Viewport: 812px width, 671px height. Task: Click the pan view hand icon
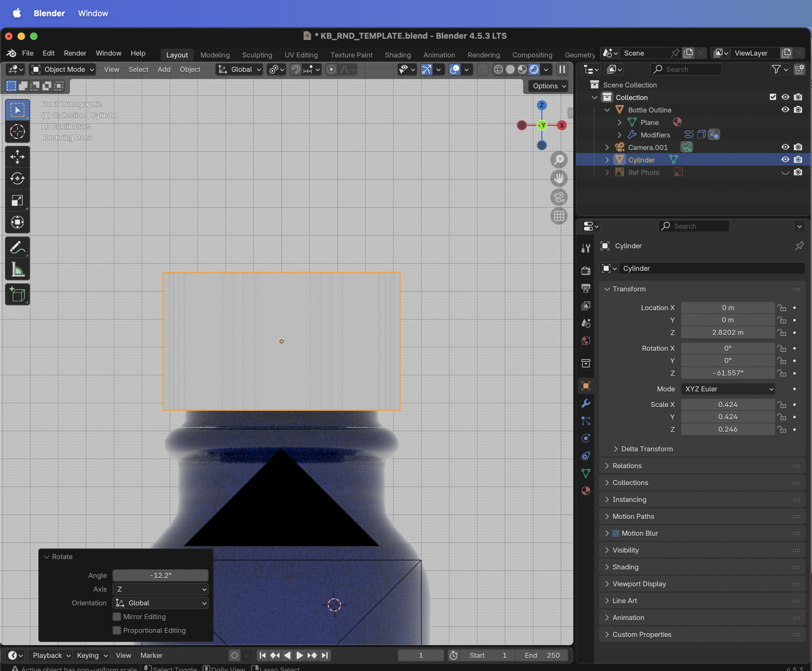click(559, 178)
